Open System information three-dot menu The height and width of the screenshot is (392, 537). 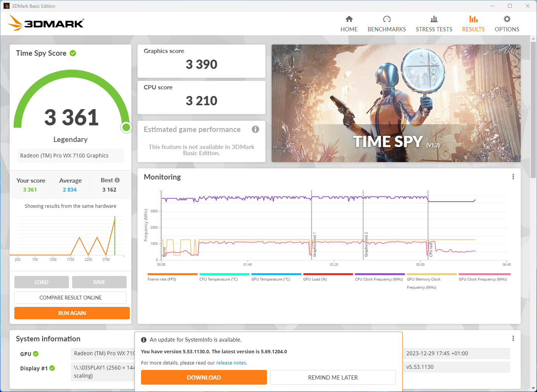tap(513, 339)
